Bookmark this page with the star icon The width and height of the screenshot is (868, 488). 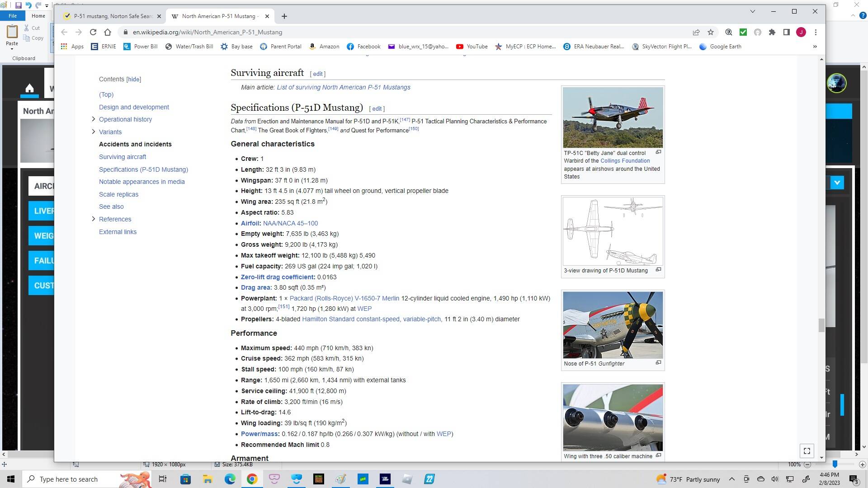pyautogui.click(x=711, y=32)
